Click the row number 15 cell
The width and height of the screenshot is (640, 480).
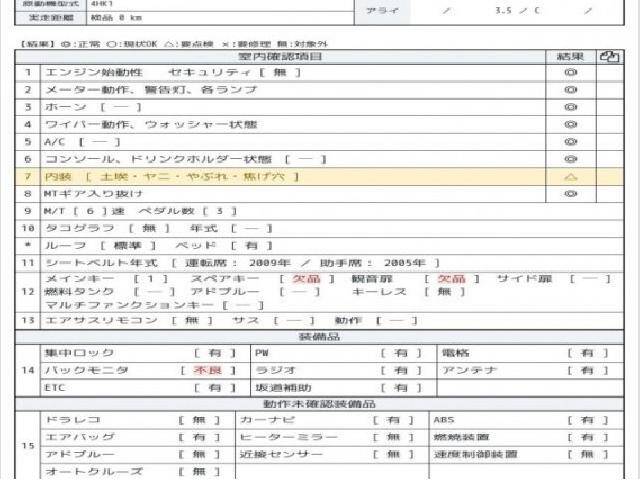pos(28,446)
